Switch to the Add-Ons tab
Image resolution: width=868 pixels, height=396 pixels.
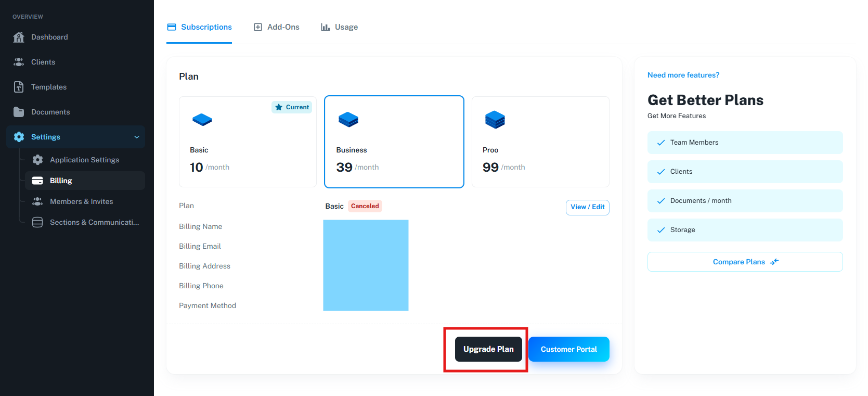click(277, 27)
